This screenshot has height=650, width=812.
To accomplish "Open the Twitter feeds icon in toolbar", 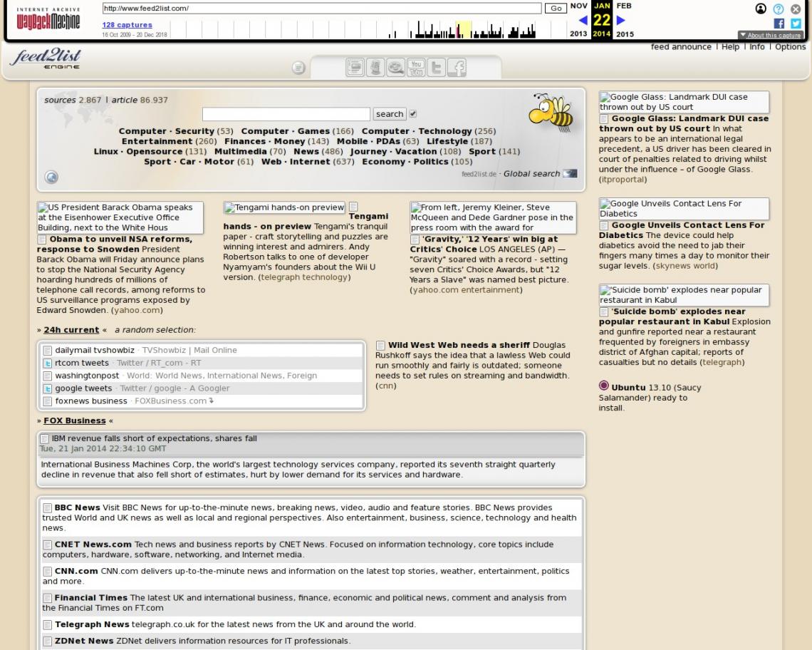I will pos(437,68).
